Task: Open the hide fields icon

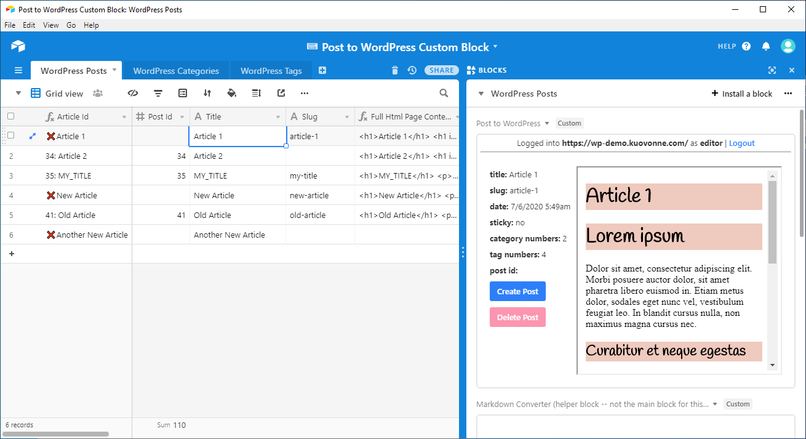Action: pyautogui.click(x=133, y=93)
